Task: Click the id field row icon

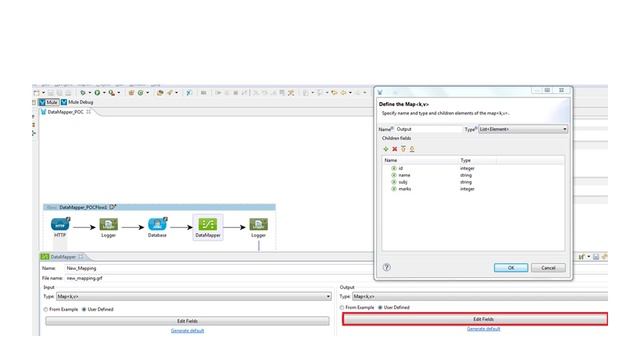Action: point(394,168)
